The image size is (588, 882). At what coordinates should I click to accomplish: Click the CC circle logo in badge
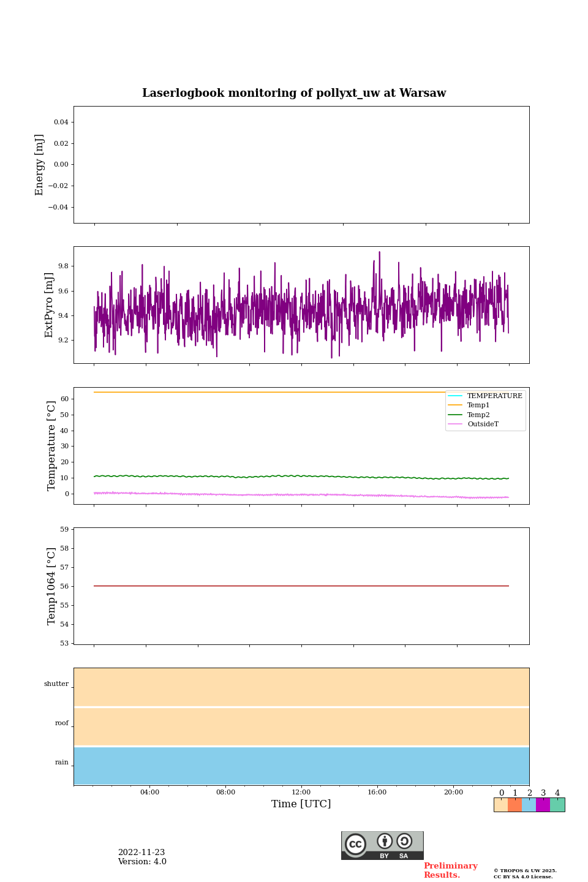[x=355, y=844]
